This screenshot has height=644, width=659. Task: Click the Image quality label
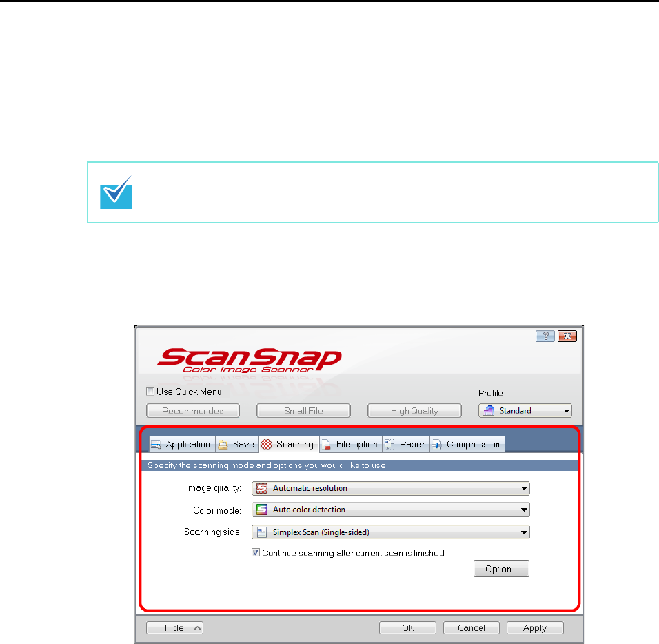pyautogui.click(x=214, y=488)
